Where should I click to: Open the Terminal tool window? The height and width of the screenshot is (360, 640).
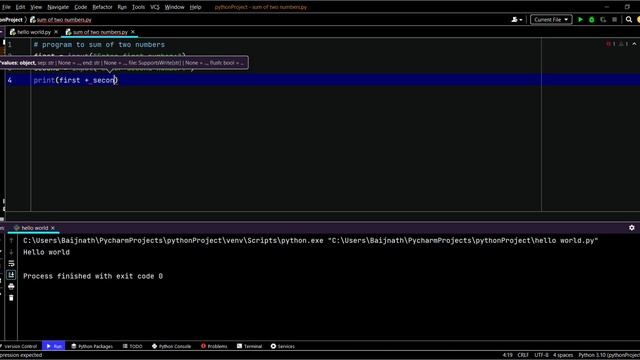[x=249, y=346]
